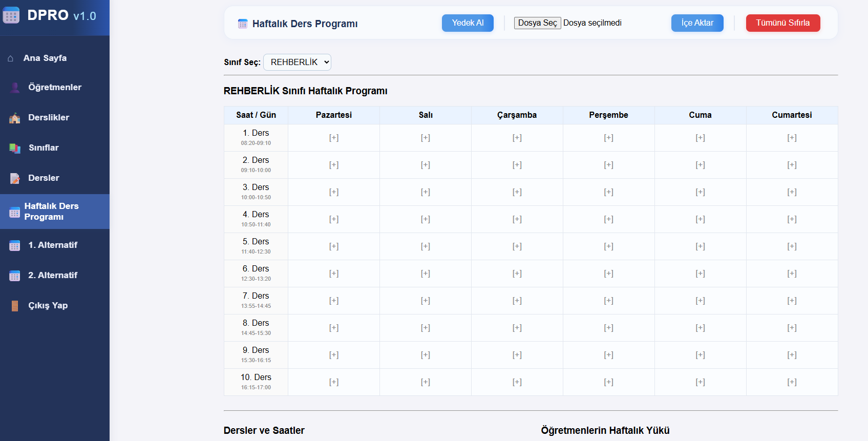Click Dosya Seç file chooser button

click(537, 23)
